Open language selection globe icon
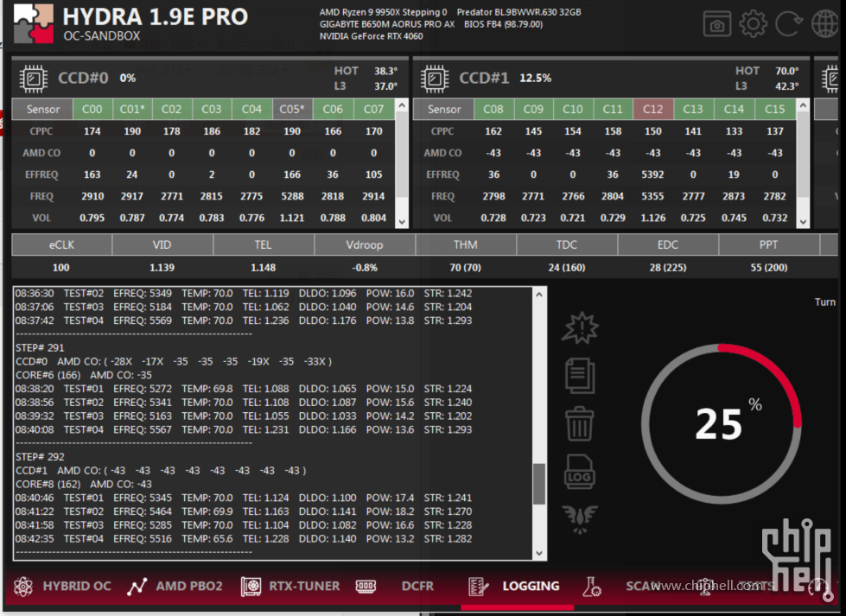This screenshot has width=846, height=616. 825,24
